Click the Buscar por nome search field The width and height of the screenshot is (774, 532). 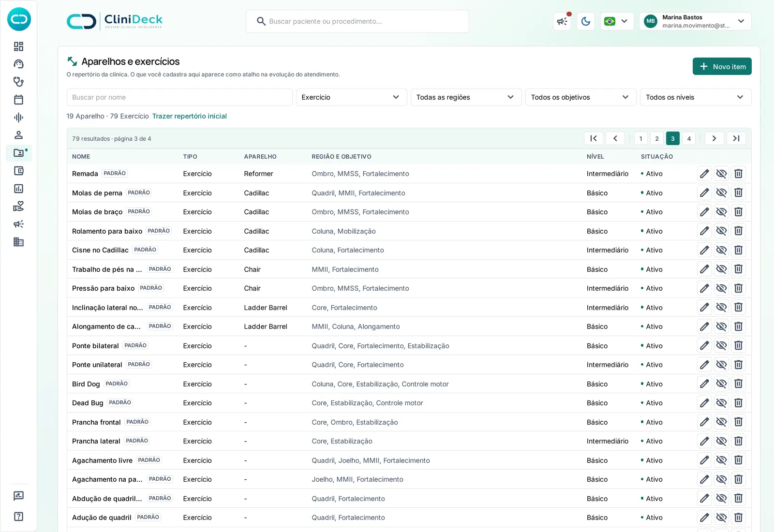click(179, 97)
